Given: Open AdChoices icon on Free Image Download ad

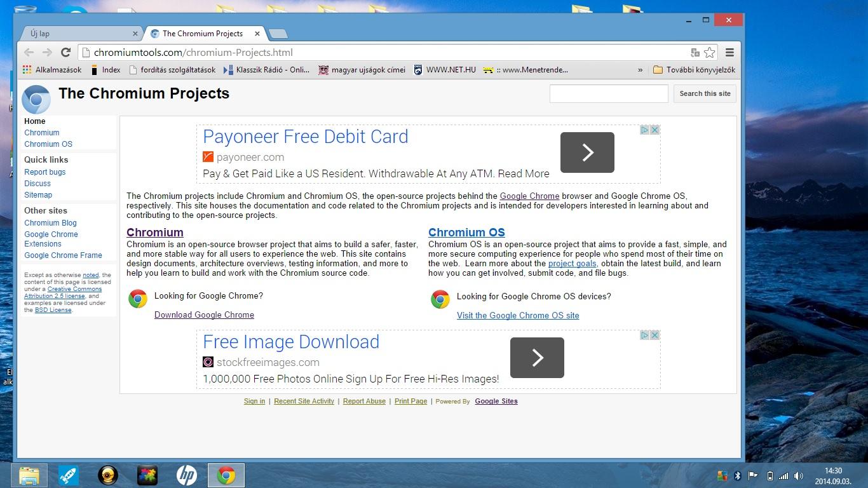Looking at the screenshot, I should (644, 335).
